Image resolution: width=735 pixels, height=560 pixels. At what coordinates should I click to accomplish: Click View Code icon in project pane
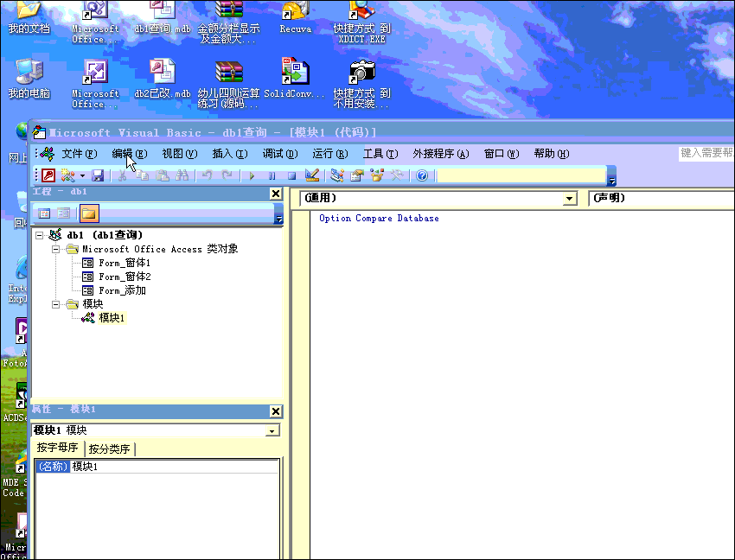coord(44,213)
